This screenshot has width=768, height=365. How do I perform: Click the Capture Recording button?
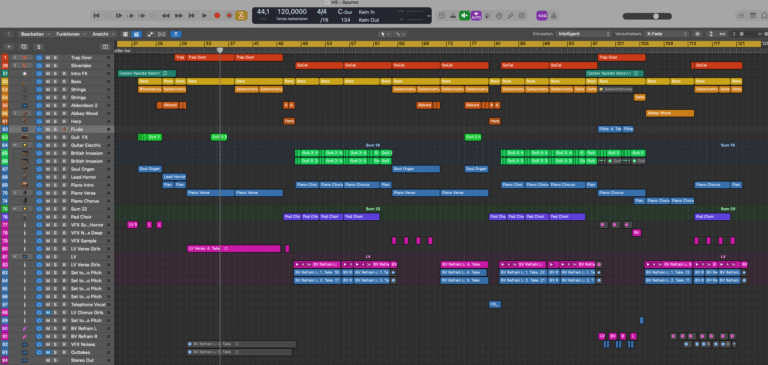coord(229,16)
